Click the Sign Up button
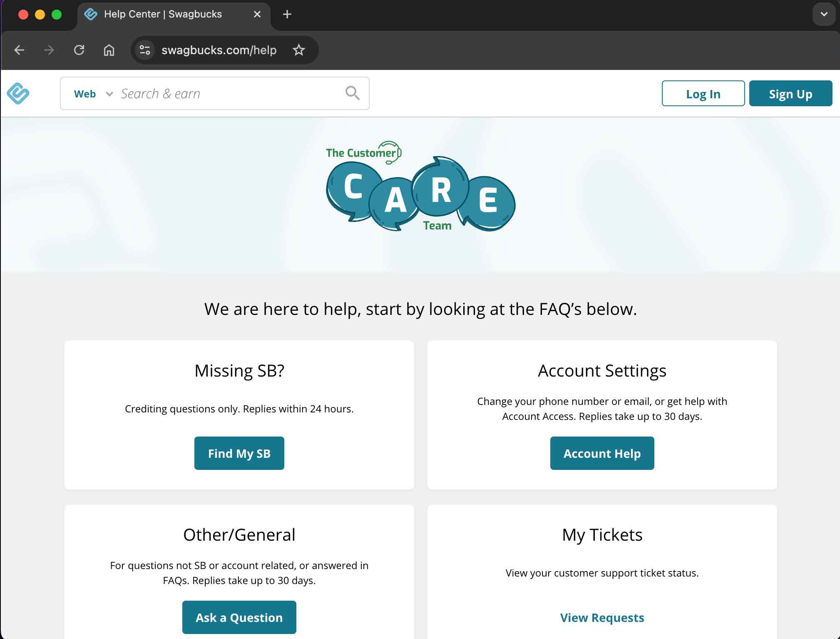Image resolution: width=840 pixels, height=639 pixels. tap(790, 93)
